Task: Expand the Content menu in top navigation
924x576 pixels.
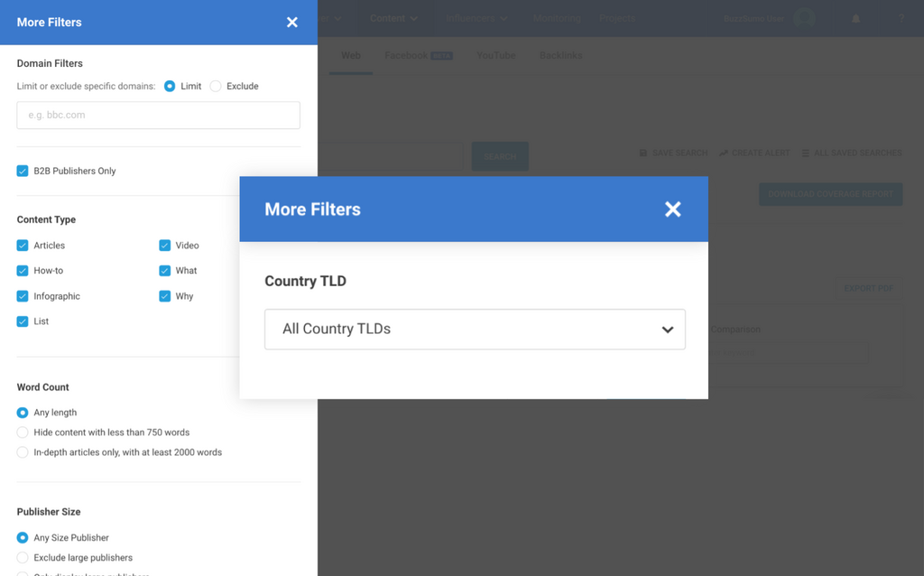Action: point(393,18)
